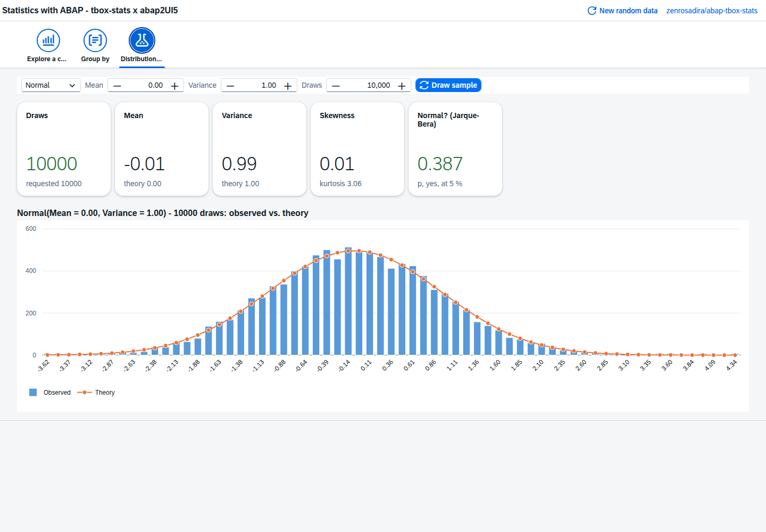Image resolution: width=766 pixels, height=532 pixels.
Task: Click the Draw sample button
Action: coord(448,85)
